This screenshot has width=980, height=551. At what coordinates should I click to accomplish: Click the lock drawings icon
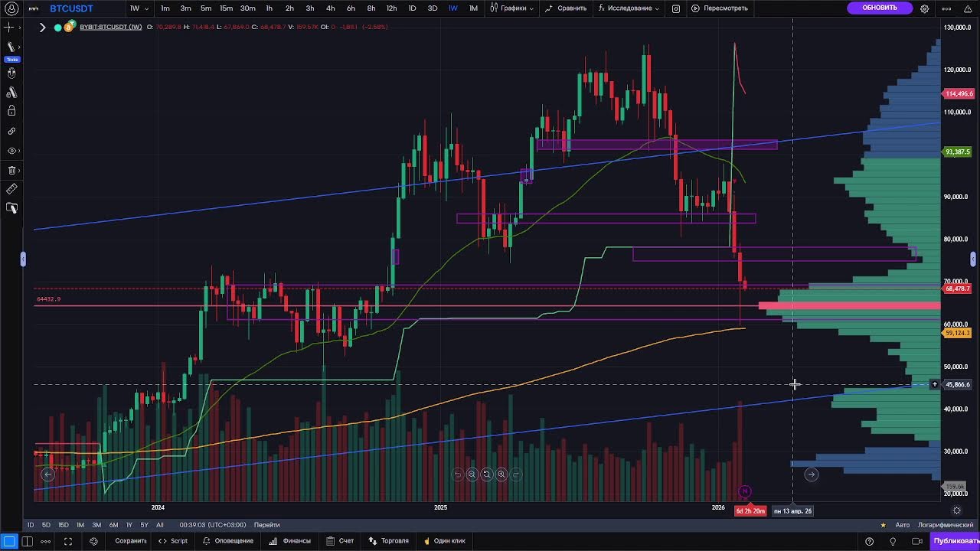click(x=11, y=111)
